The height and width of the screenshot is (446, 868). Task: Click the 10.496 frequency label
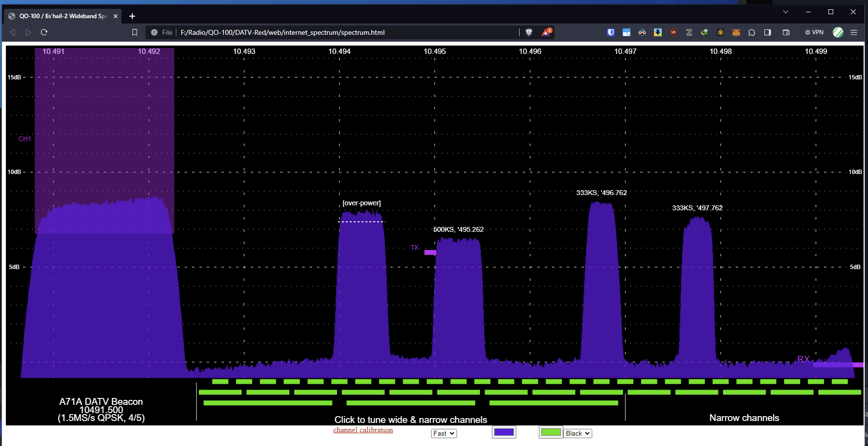click(530, 51)
